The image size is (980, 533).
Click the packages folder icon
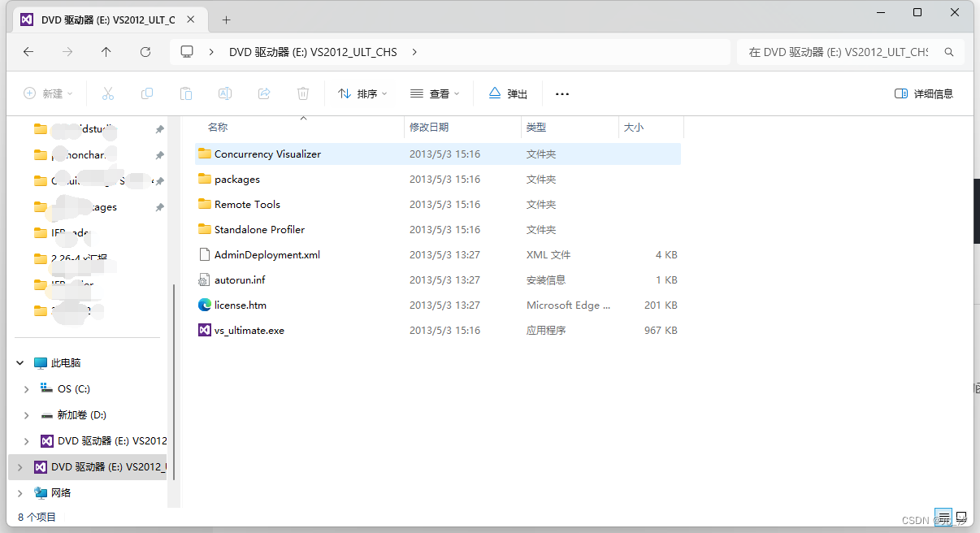click(x=205, y=179)
